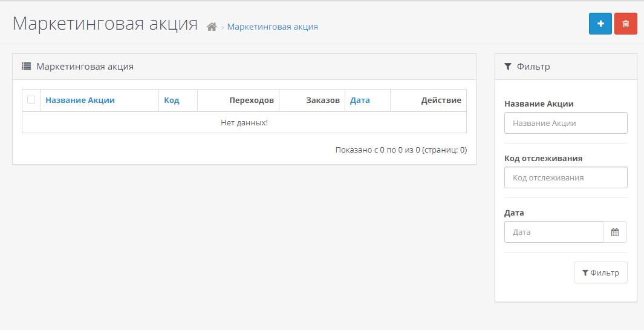Click the red trash delete button

pyautogui.click(x=625, y=24)
